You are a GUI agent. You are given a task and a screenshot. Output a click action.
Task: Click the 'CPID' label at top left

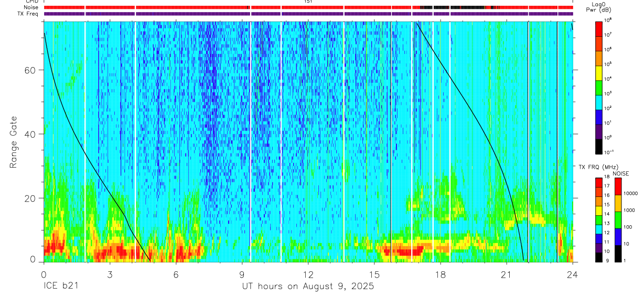click(31, 2)
